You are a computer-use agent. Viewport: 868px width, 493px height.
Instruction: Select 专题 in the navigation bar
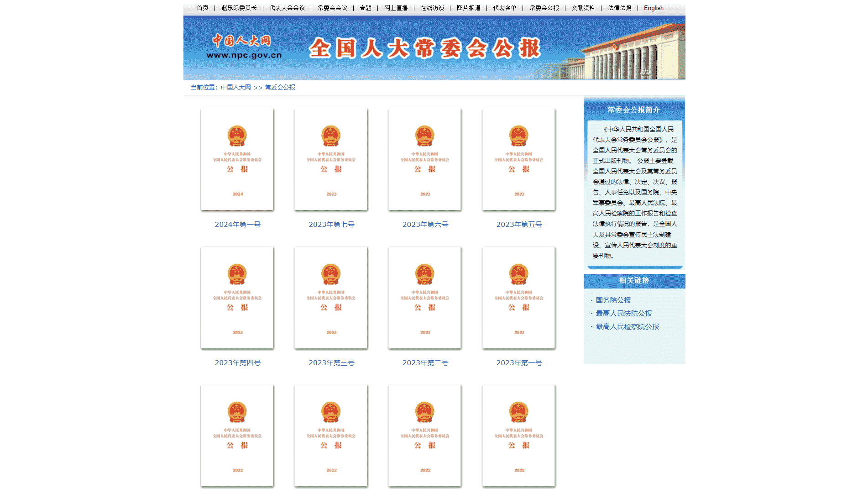pyautogui.click(x=366, y=8)
